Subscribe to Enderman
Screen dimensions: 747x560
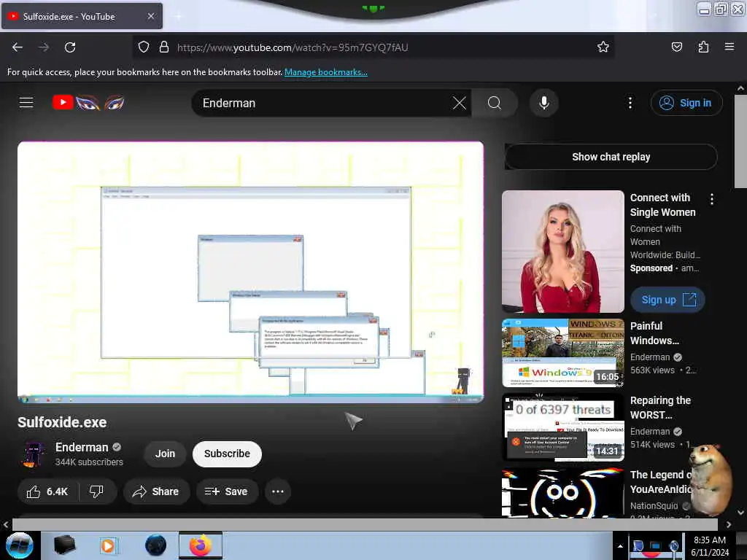tap(228, 454)
